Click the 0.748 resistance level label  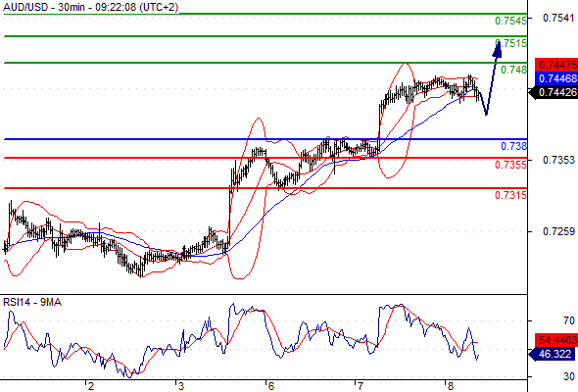click(514, 70)
